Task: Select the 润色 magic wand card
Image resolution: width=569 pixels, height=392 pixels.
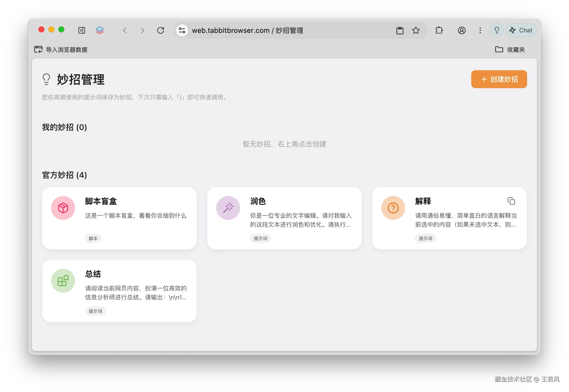Action: [284, 218]
